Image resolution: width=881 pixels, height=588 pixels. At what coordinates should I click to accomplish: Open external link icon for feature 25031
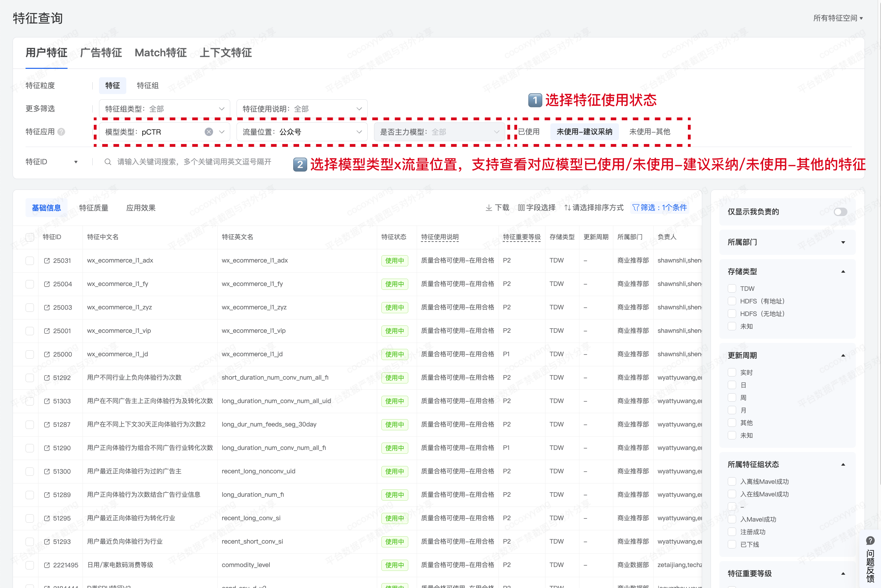tap(47, 261)
